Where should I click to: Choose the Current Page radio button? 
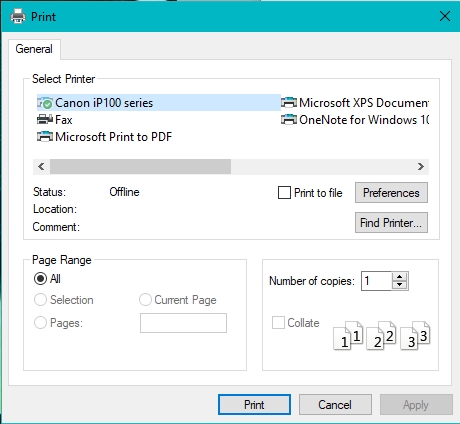click(145, 300)
